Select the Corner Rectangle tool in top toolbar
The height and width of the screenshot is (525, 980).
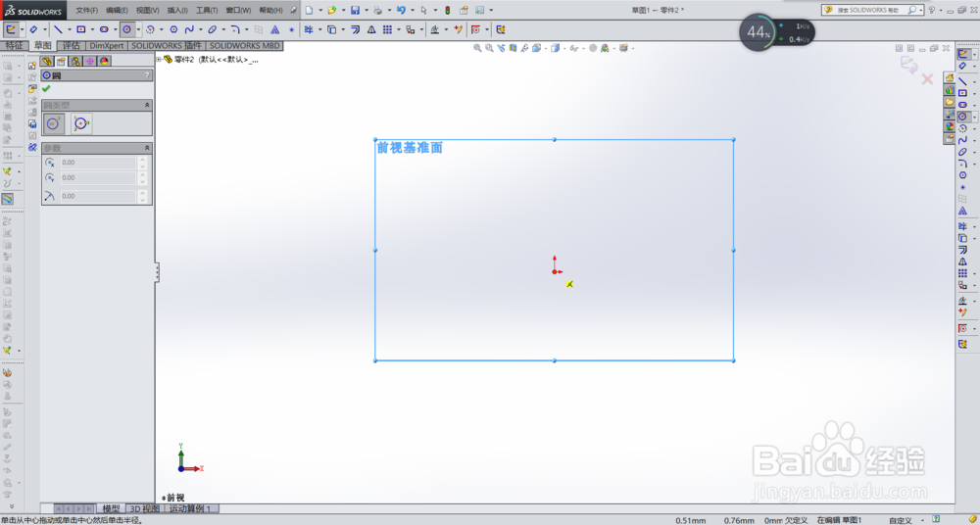coord(81,29)
